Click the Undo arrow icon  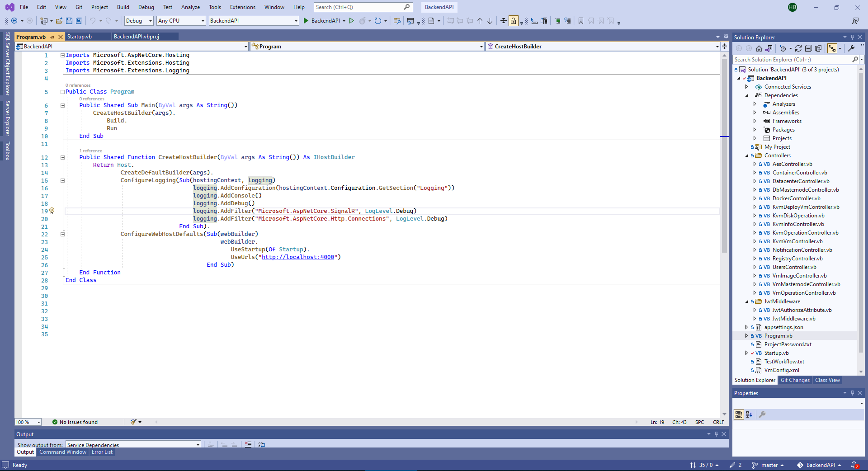[x=93, y=21]
